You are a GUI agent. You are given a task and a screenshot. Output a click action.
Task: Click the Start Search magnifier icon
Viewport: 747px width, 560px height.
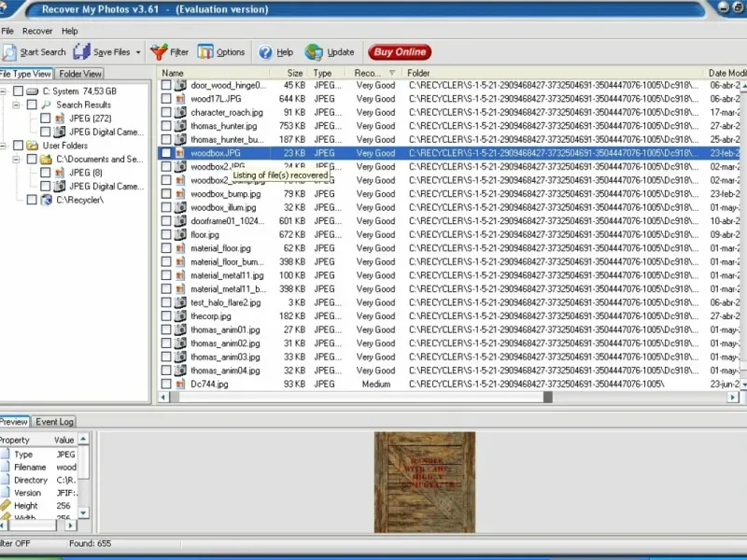pyautogui.click(x=10, y=52)
